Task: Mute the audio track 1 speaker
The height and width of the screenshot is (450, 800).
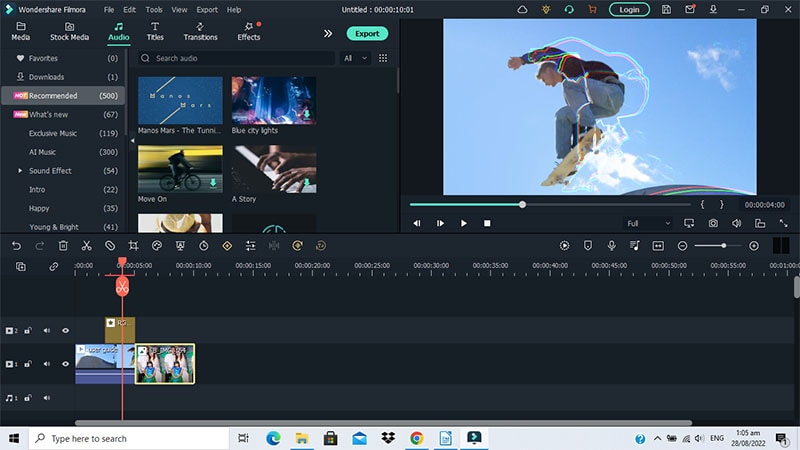Action: click(46, 398)
